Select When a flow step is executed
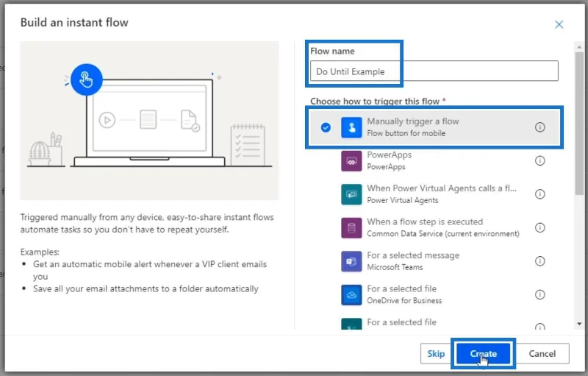The image size is (588, 376). click(x=434, y=228)
